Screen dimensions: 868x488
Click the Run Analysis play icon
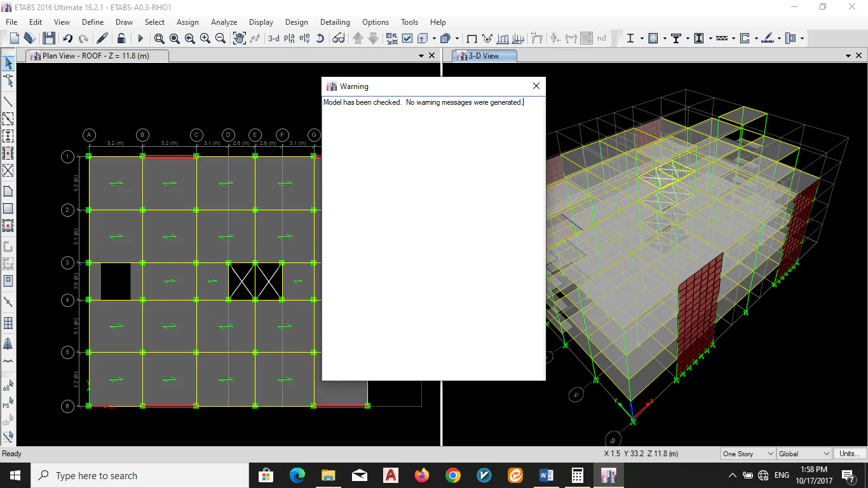(x=140, y=39)
